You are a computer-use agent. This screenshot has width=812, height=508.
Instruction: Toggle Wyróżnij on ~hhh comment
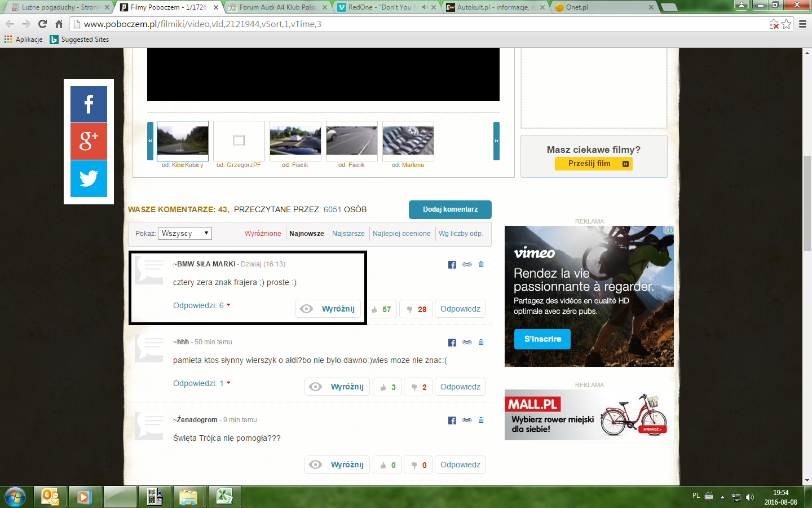pos(338,387)
